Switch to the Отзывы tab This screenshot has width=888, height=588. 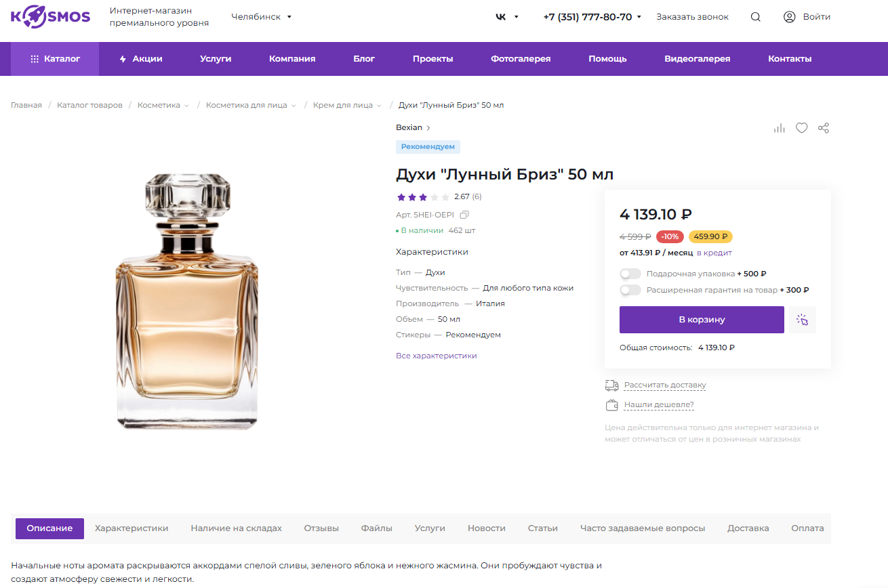(321, 528)
